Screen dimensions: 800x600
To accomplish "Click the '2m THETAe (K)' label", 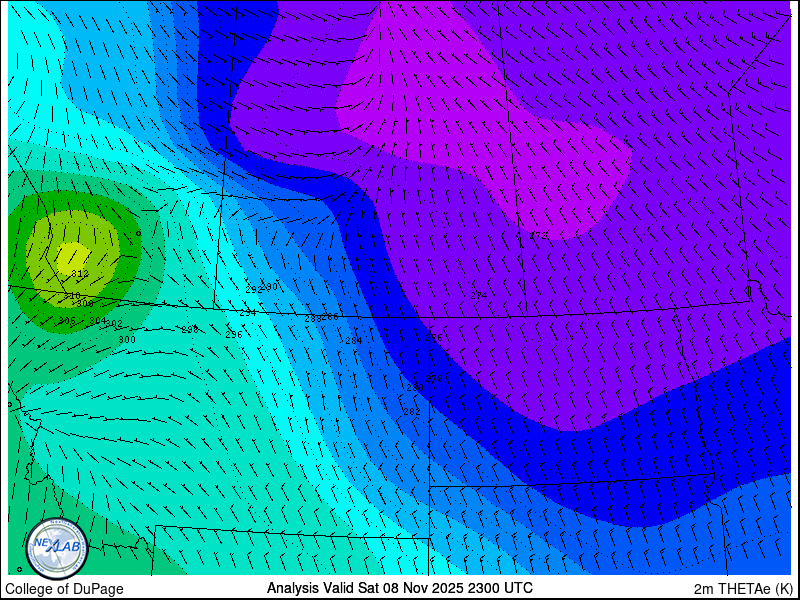I will [744, 588].
